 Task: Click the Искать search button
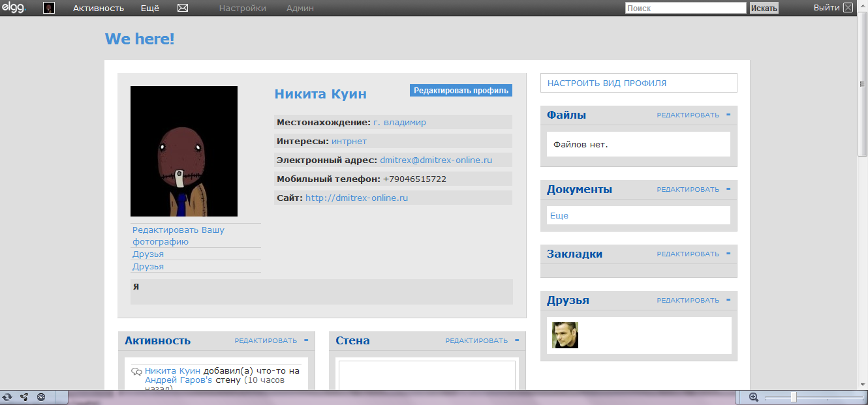(764, 8)
